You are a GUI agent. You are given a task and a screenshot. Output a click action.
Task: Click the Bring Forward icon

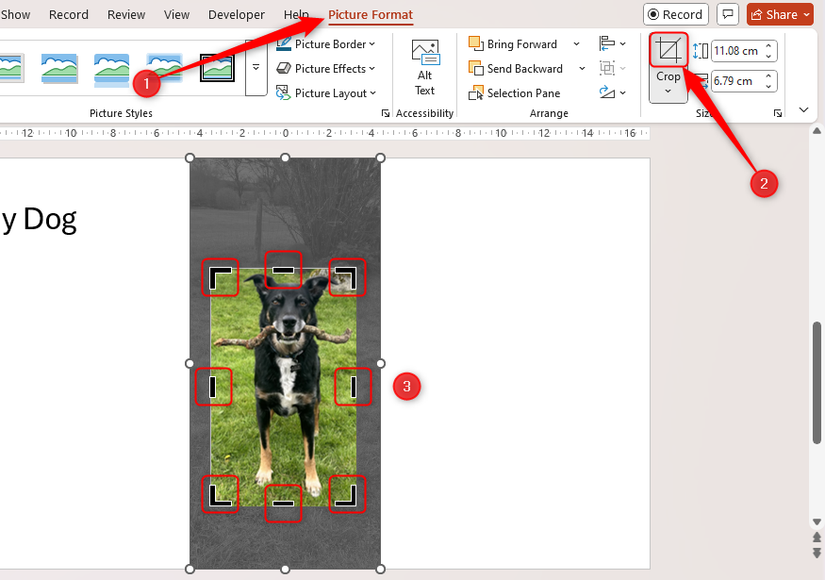point(478,43)
